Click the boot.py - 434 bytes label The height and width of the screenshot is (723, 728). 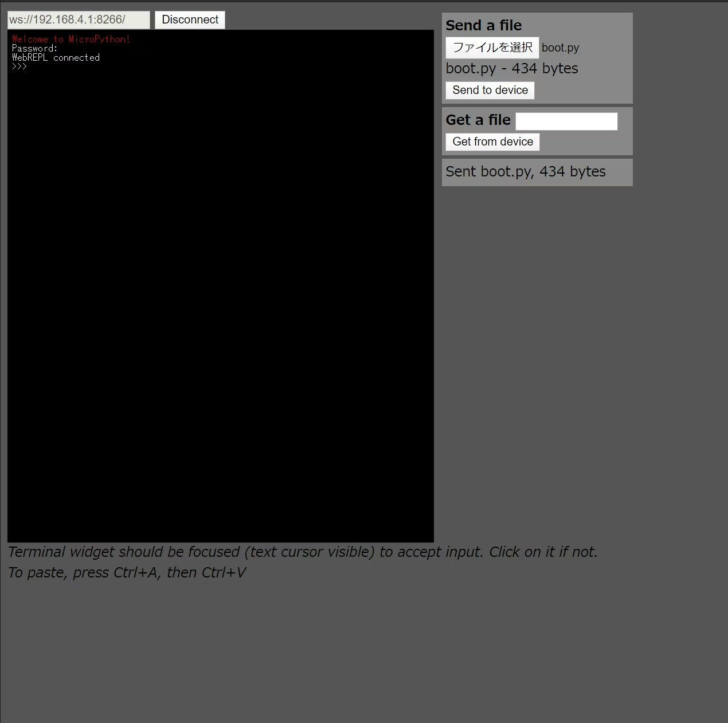coord(512,68)
